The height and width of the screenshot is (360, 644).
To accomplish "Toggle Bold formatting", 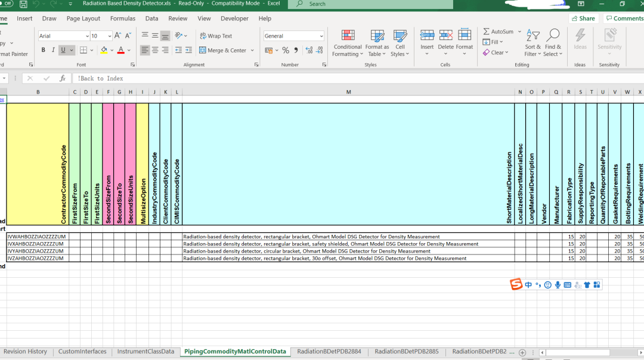I will tap(43, 50).
